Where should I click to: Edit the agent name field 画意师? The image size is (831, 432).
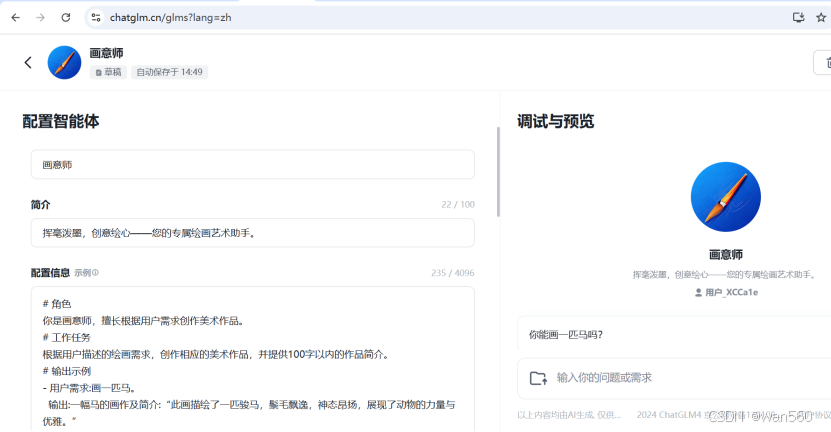tap(252, 164)
